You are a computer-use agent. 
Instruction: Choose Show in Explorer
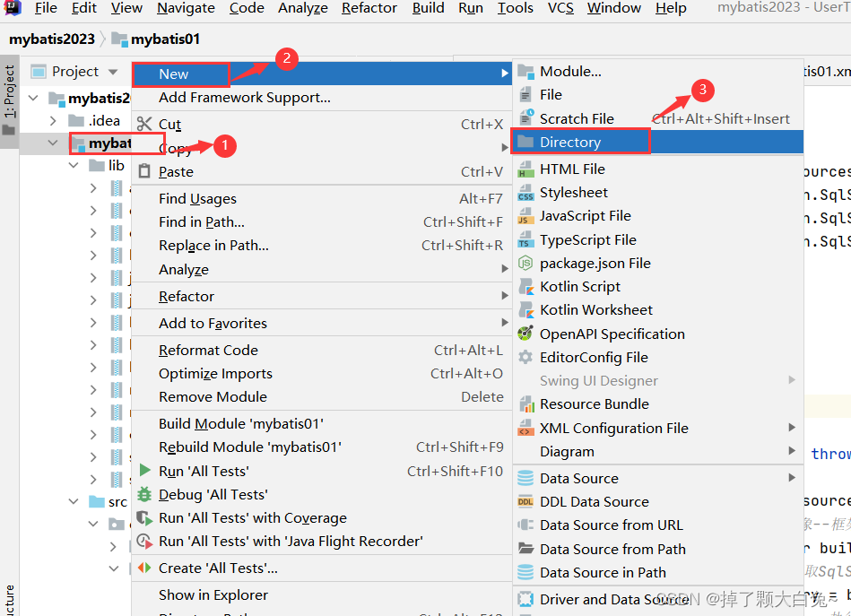coord(322,594)
